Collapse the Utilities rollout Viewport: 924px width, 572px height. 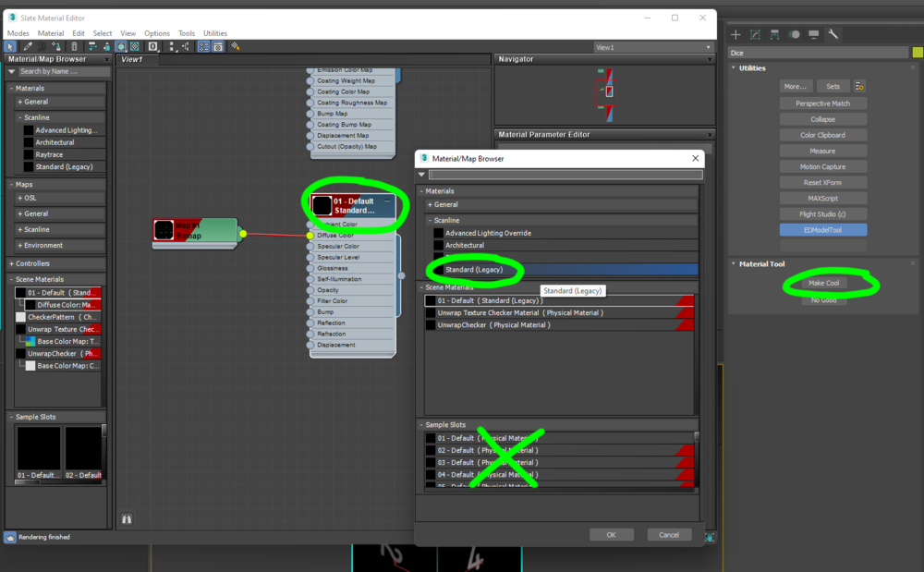click(x=734, y=67)
